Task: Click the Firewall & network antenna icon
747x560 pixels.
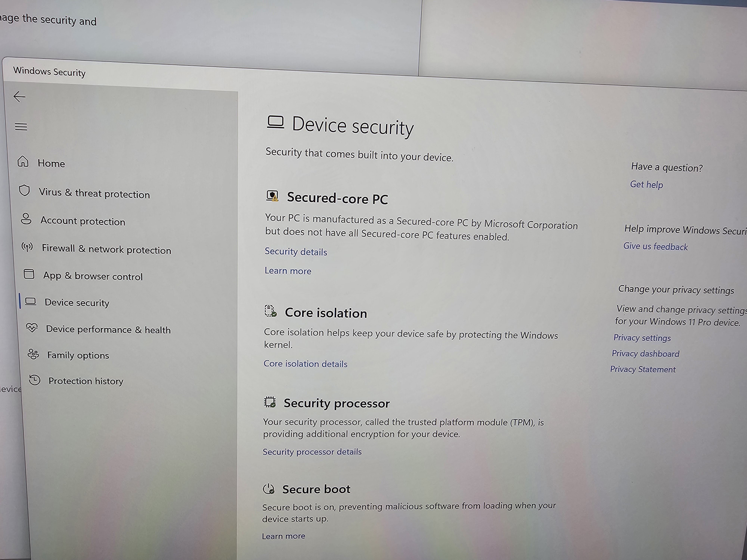Action: (x=27, y=247)
